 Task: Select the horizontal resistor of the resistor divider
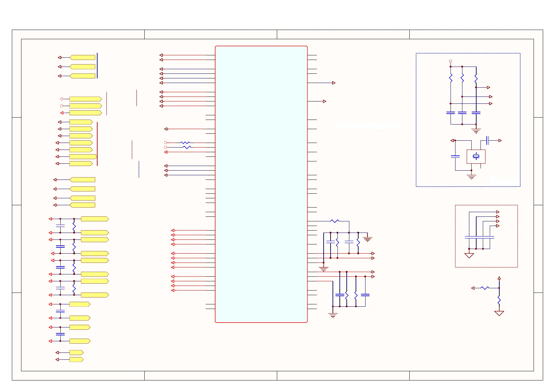485,288
